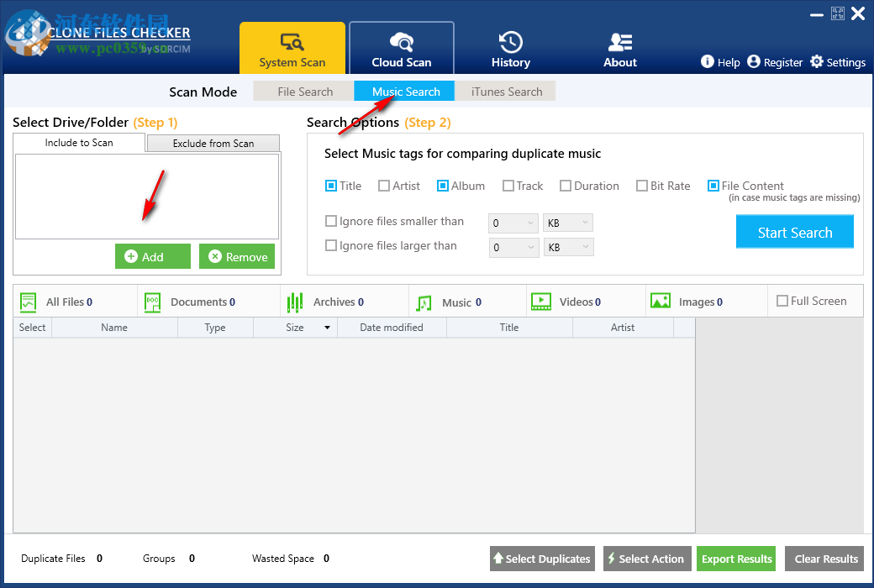This screenshot has width=874, height=588.
Task: Click the Select Duplicates button
Action: pyautogui.click(x=542, y=559)
